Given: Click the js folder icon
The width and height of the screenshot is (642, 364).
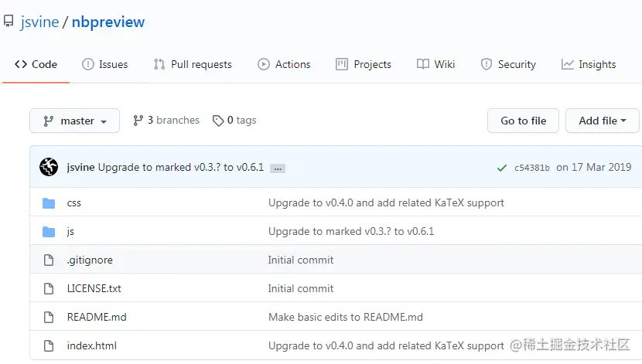Looking at the screenshot, I should click(49, 232).
